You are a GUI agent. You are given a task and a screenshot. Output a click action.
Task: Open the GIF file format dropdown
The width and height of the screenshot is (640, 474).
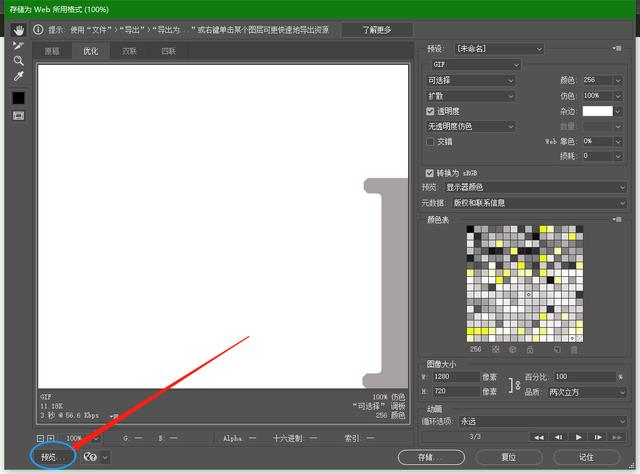click(472, 64)
